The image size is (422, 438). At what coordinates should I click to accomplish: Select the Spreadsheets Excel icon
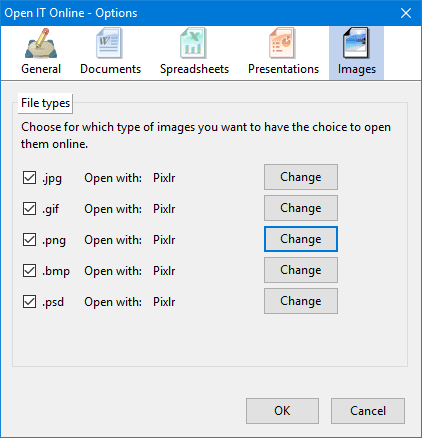click(x=193, y=43)
